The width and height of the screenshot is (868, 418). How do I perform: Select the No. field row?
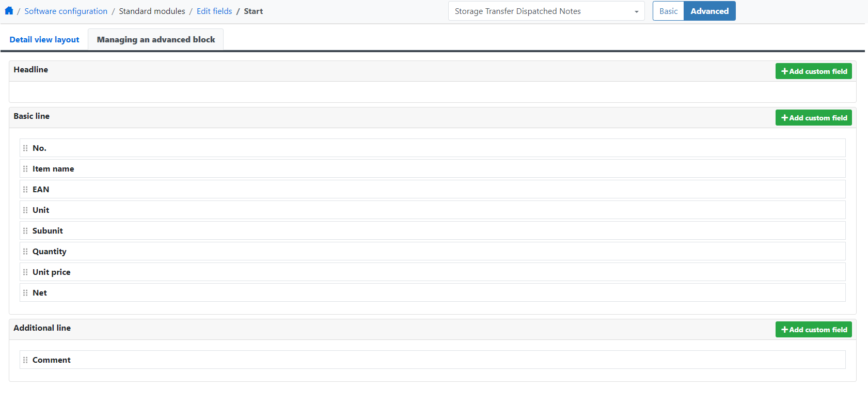point(433,148)
